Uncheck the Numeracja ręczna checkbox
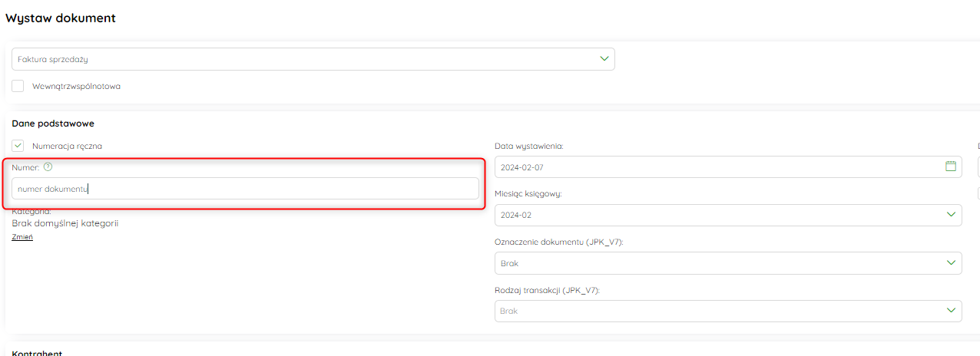The width and height of the screenshot is (980, 356). 18,145
